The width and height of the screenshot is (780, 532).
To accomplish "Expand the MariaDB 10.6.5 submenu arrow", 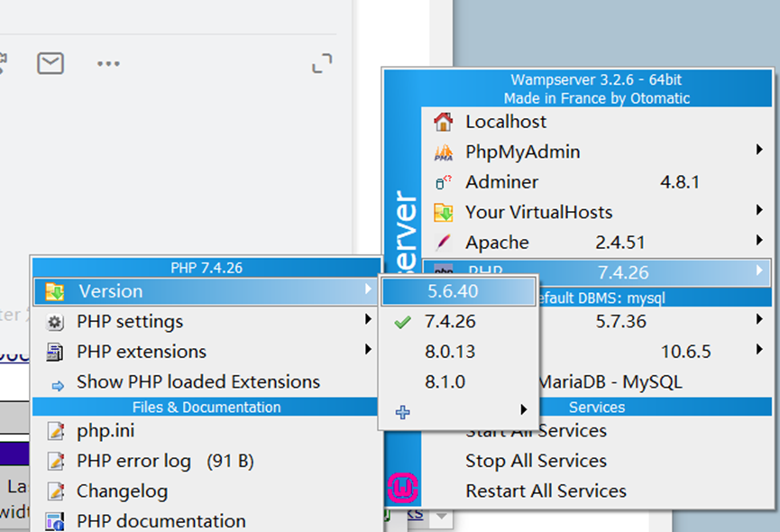I will coord(759,350).
